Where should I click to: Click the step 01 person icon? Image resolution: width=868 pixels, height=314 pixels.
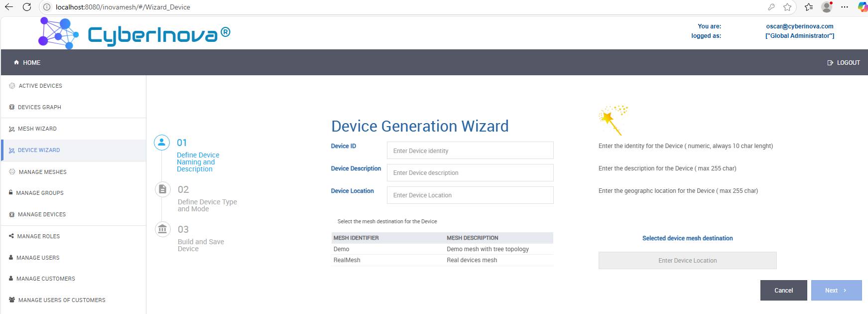[x=162, y=143]
